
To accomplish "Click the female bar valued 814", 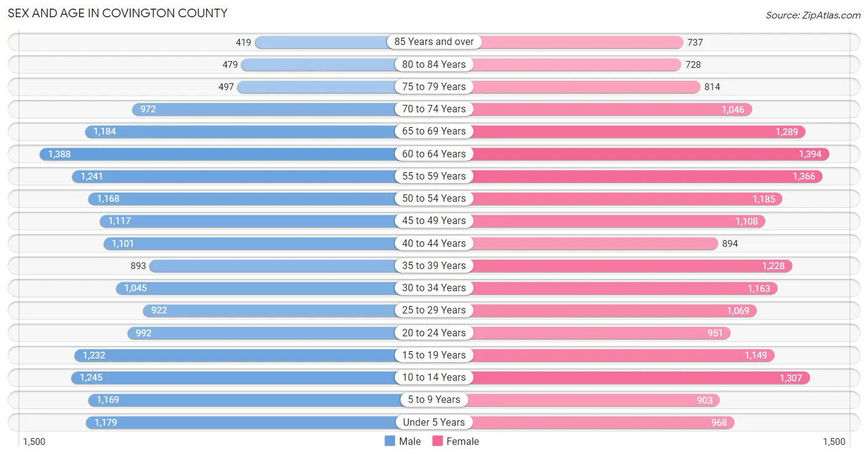I will pos(586,86).
